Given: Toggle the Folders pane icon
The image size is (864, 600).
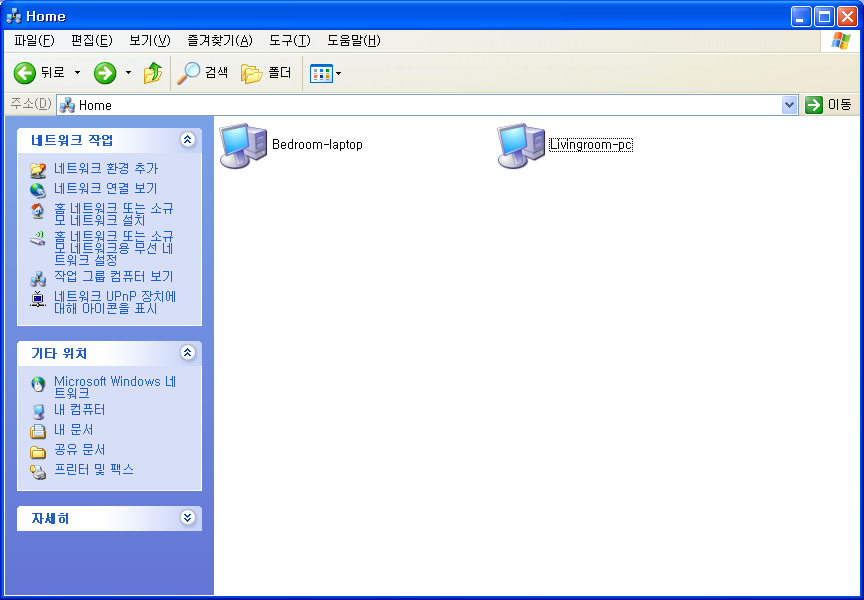Looking at the screenshot, I should click(252, 73).
